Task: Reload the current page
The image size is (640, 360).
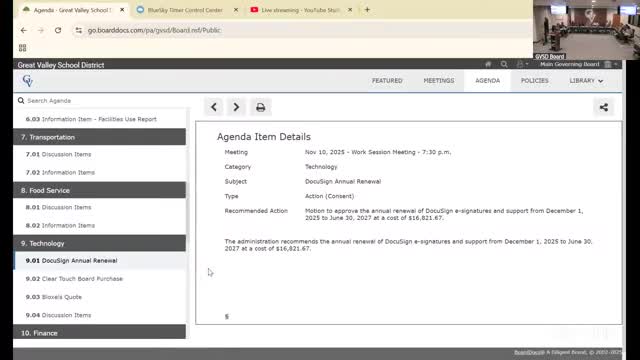Action: (58, 30)
